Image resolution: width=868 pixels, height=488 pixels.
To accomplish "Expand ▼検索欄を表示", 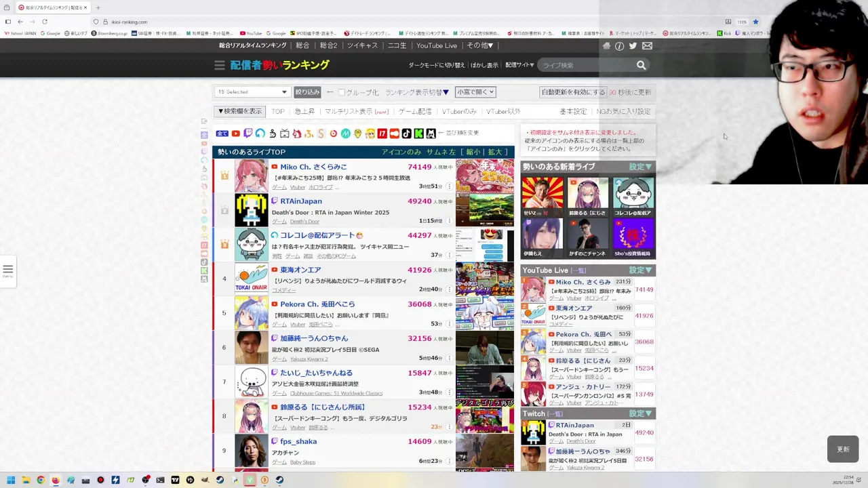I will (239, 111).
